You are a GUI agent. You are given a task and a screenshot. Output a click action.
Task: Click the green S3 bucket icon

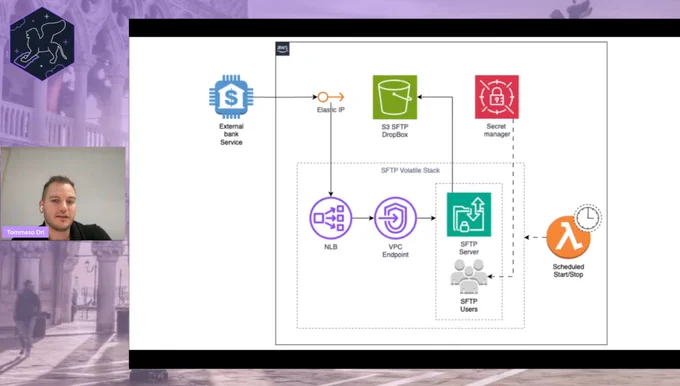(395, 97)
